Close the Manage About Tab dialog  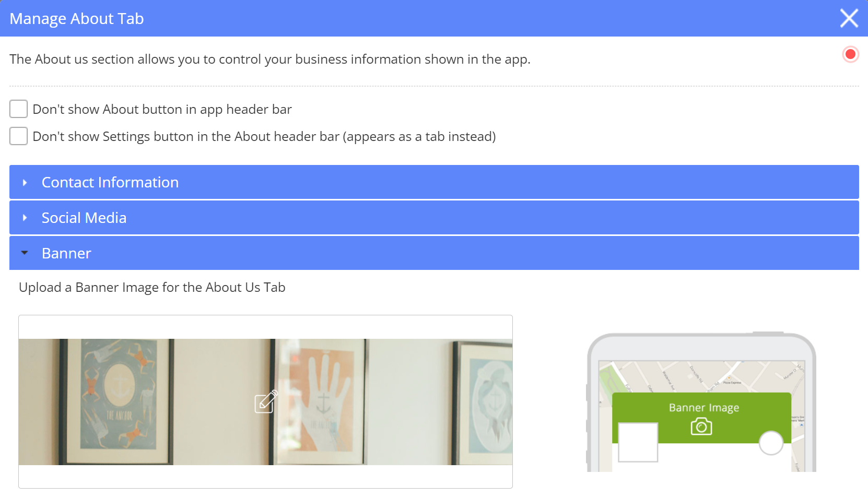click(849, 18)
